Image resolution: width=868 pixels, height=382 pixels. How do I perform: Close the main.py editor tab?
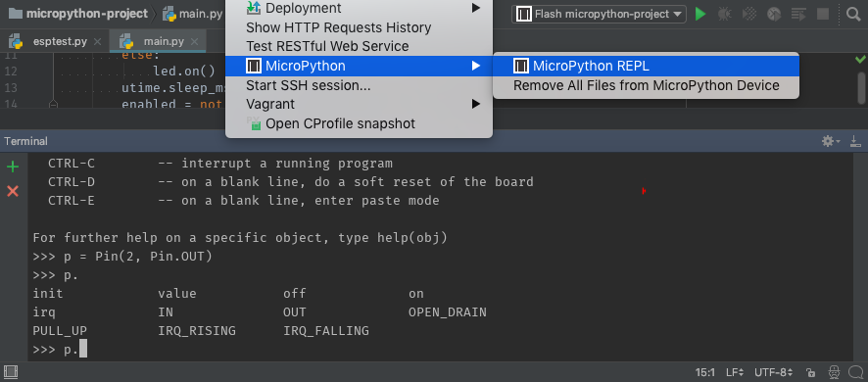tap(194, 41)
